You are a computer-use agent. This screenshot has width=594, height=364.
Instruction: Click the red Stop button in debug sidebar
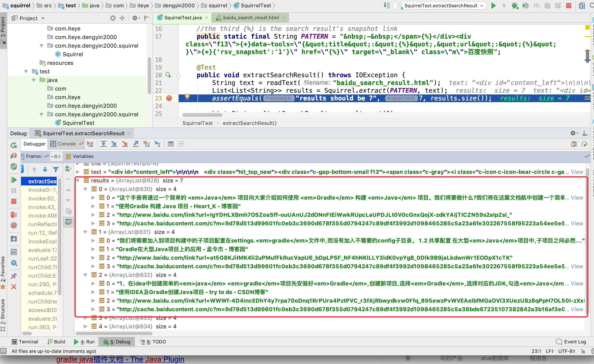(x=14, y=201)
